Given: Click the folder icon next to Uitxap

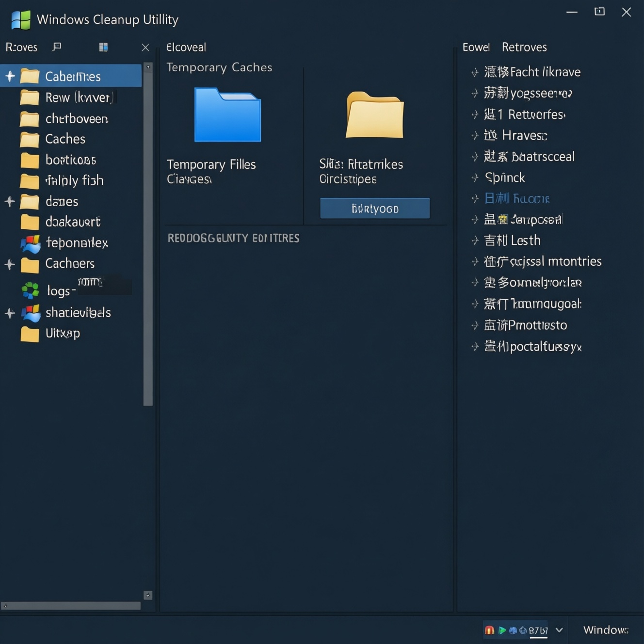Looking at the screenshot, I should tap(30, 334).
